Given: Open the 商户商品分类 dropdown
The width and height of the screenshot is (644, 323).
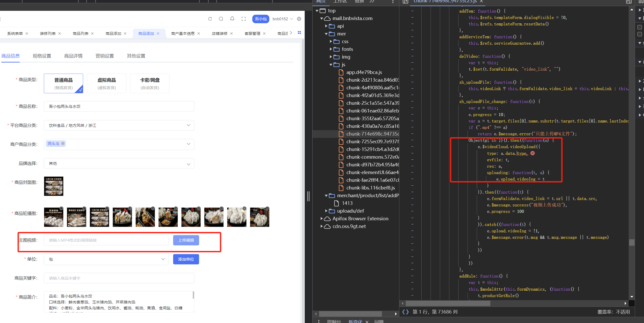Looking at the screenshot, I should point(119,144).
